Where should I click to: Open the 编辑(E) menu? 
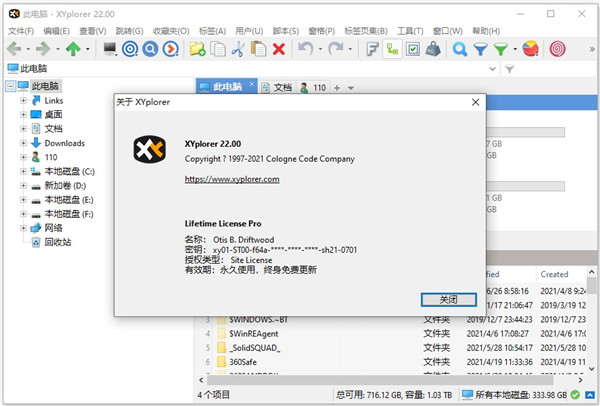pyautogui.click(x=56, y=31)
